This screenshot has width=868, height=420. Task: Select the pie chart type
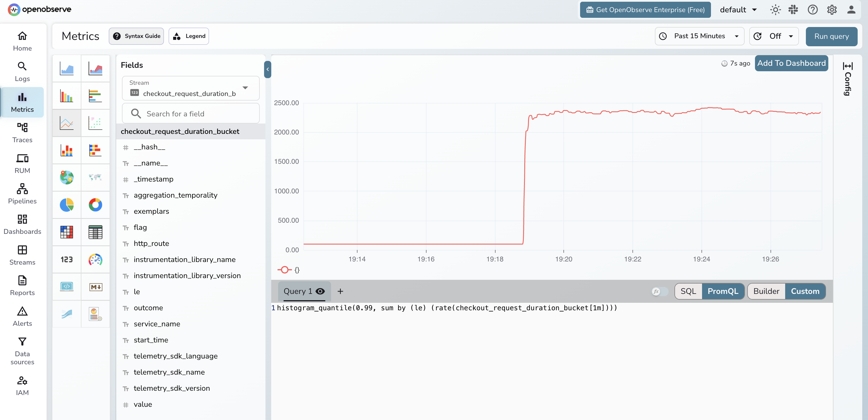[67, 205]
